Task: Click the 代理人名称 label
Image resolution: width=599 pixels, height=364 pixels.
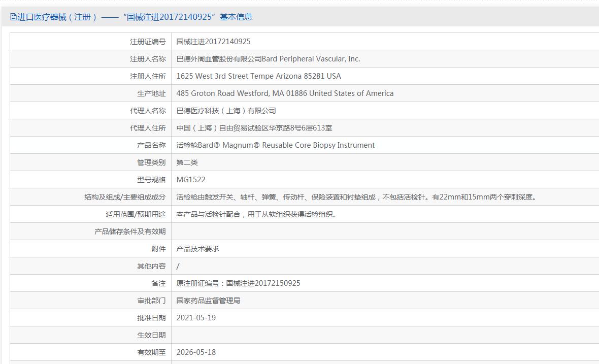Action: point(148,111)
